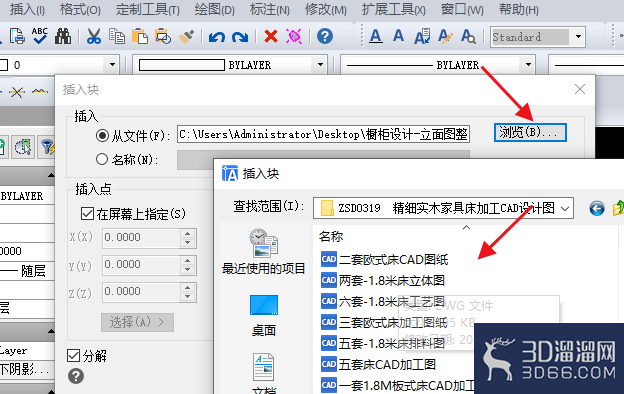The image size is (624, 394).
Task: Open the 窗口(W) menu
Action: click(x=462, y=9)
